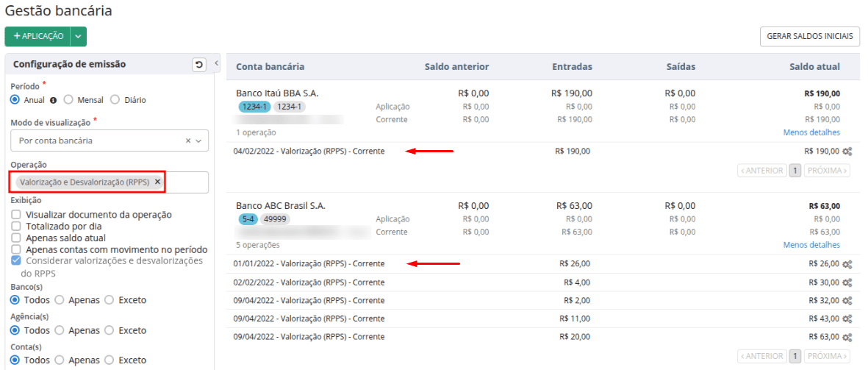The height and width of the screenshot is (370, 868).
Task: Click the 04/02/2022 - Valorização (RPPS) row text
Action: [309, 152]
